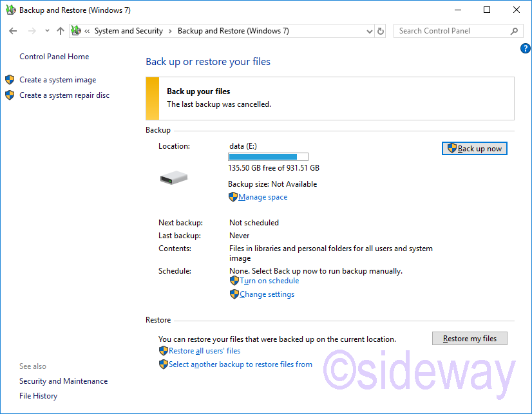The width and height of the screenshot is (532, 414).
Task: Expand the address bar history dropdown
Action: pos(369,31)
